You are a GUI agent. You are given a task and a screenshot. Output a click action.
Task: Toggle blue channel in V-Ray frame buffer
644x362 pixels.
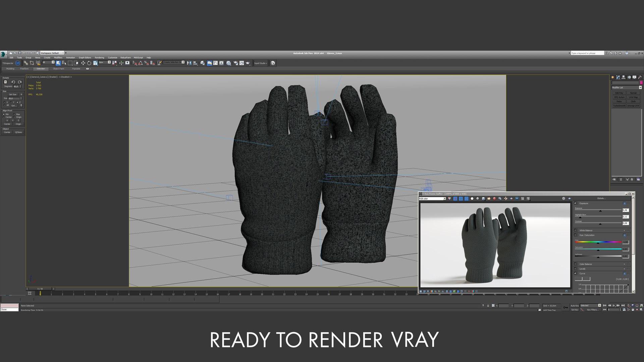point(467,198)
